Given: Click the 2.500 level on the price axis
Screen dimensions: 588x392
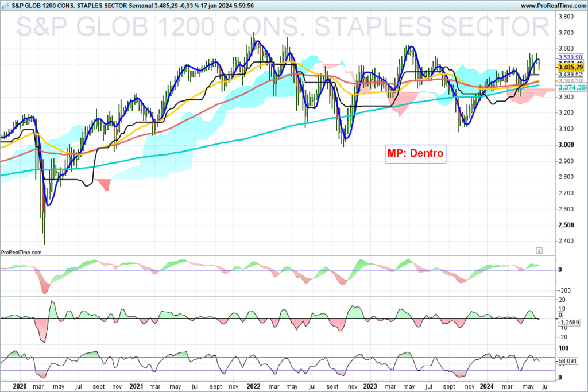Looking at the screenshot, I should coord(566,225).
